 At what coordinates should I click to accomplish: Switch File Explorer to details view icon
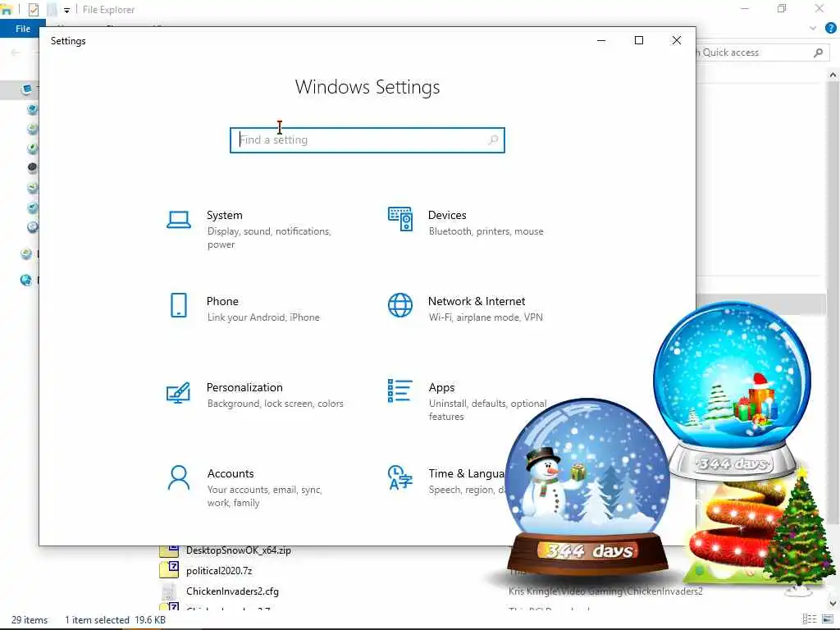pos(809,619)
